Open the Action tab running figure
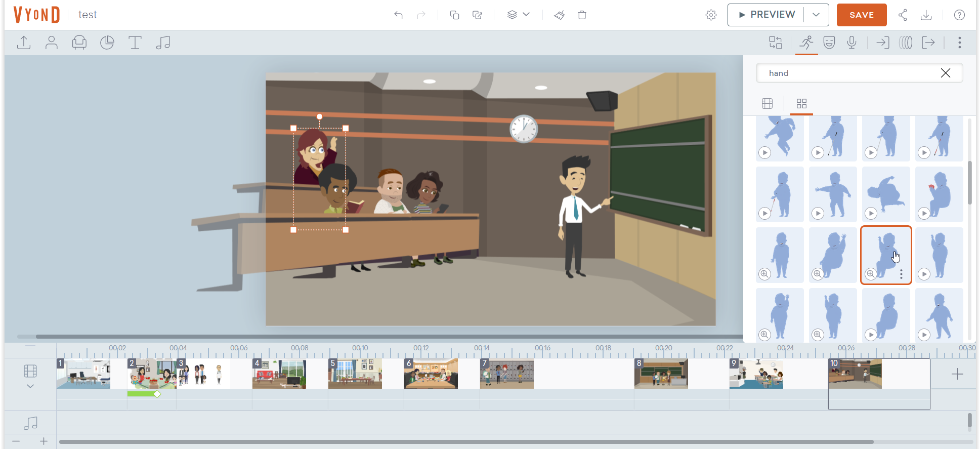980x449 pixels. (806, 43)
